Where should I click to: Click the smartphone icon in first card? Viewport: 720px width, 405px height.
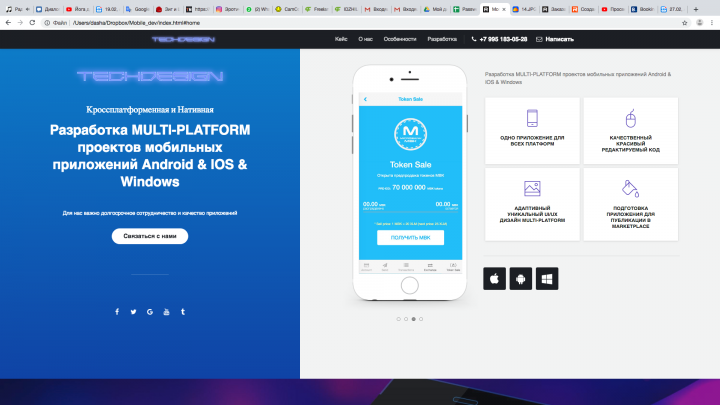point(532,118)
